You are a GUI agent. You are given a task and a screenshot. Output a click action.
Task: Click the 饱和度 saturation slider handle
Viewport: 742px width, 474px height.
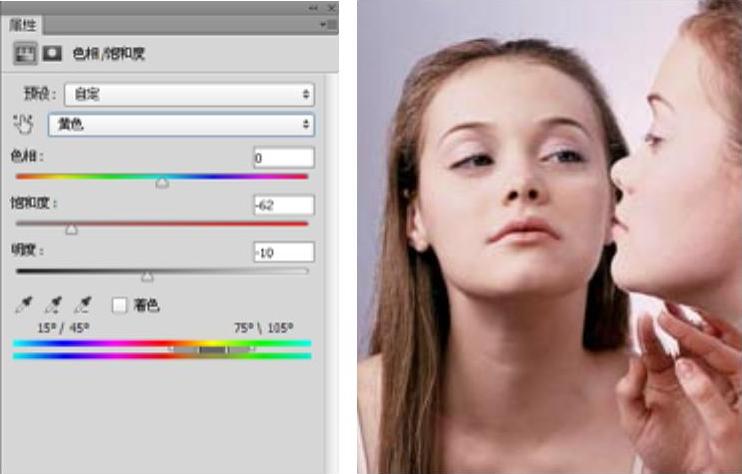pyautogui.click(x=71, y=229)
